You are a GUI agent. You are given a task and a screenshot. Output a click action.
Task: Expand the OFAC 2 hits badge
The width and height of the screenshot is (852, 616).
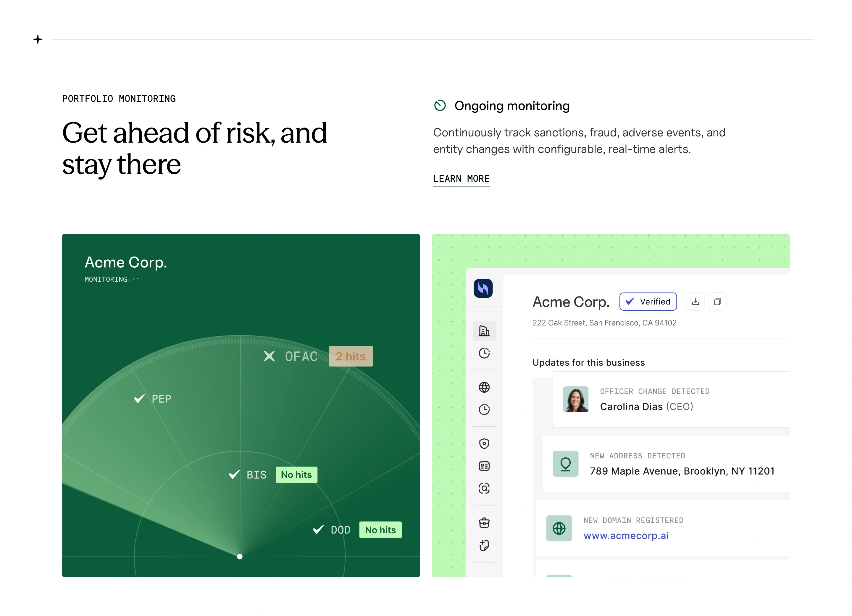[351, 356]
